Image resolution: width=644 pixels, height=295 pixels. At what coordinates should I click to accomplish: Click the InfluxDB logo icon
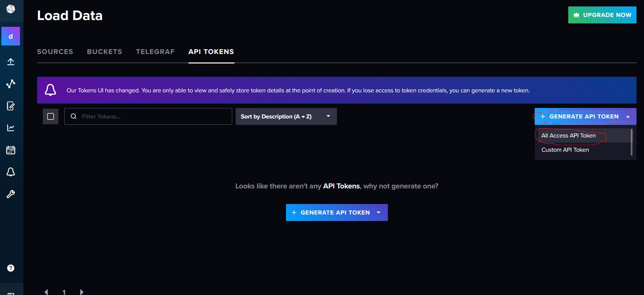[11, 9]
